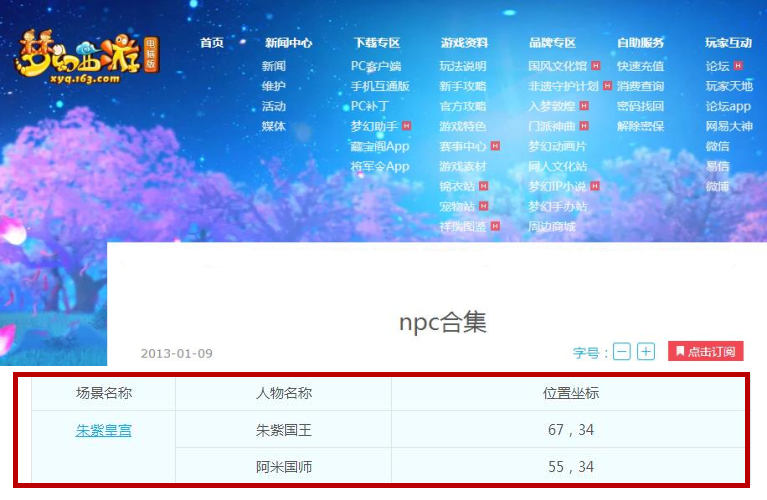This screenshot has width=767, height=500.
Task: Select the 朱紫国王 table cell
Action: tap(284, 430)
